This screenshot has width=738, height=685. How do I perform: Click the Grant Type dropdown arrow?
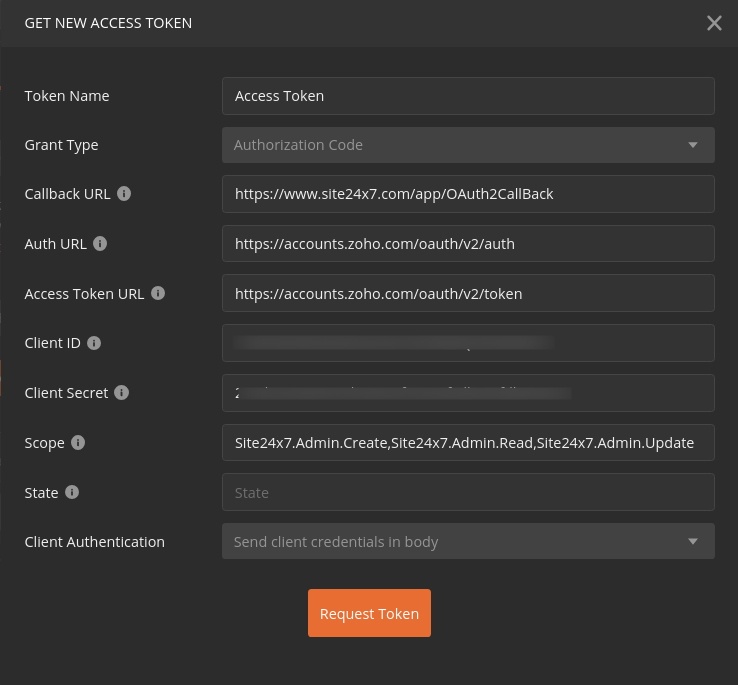(x=692, y=145)
